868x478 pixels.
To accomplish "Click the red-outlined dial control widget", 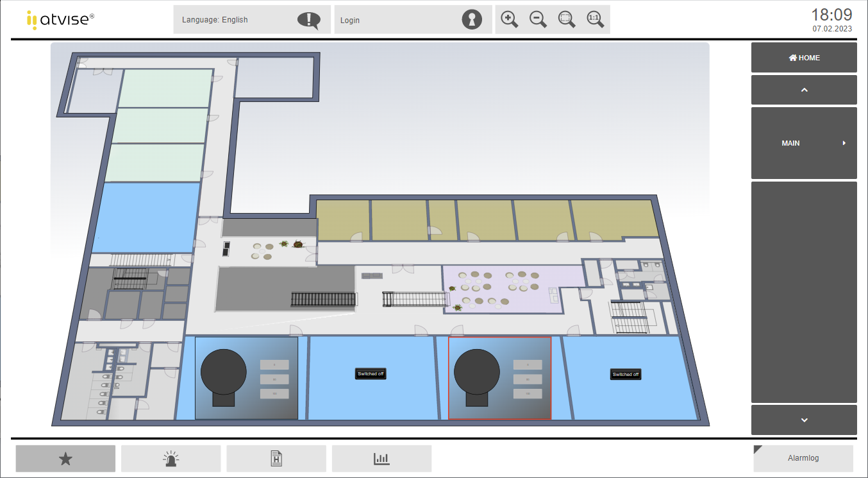I will (499, 378).
